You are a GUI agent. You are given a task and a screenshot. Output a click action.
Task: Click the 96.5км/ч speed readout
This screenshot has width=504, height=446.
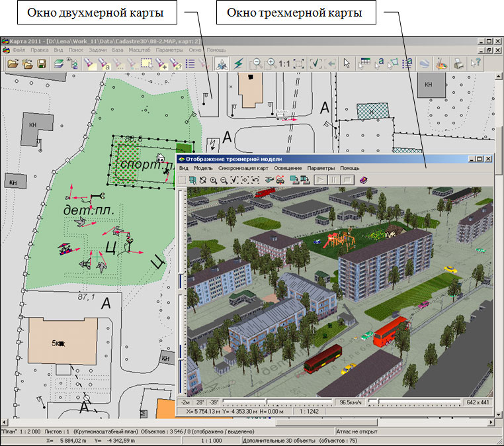coord(351,402)
